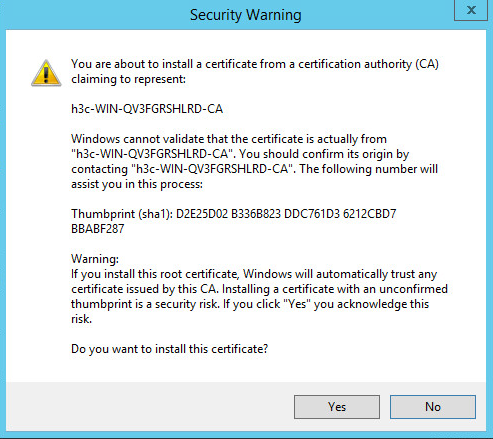The width and height of the screenshot is (493, 439).
Task: Click the Yes button to install certificate
Action: (337, 407)
